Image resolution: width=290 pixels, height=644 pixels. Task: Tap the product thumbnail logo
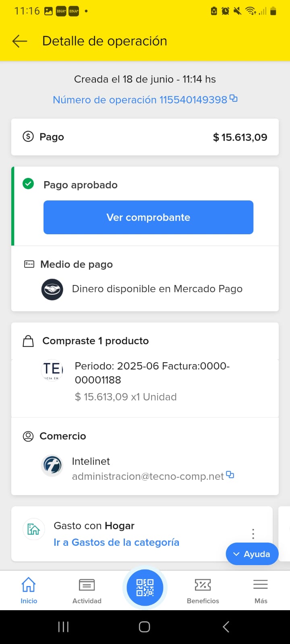click(52, 370)
